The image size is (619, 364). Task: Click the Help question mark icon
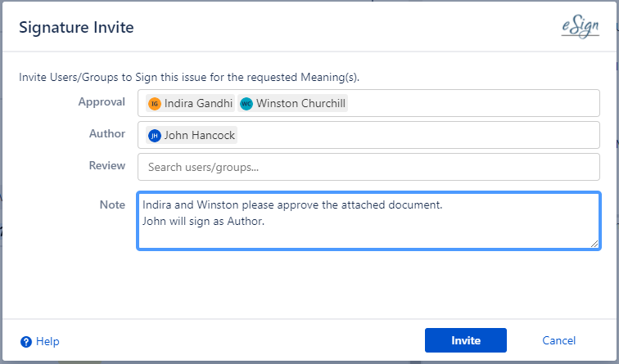tap(26, 341)
